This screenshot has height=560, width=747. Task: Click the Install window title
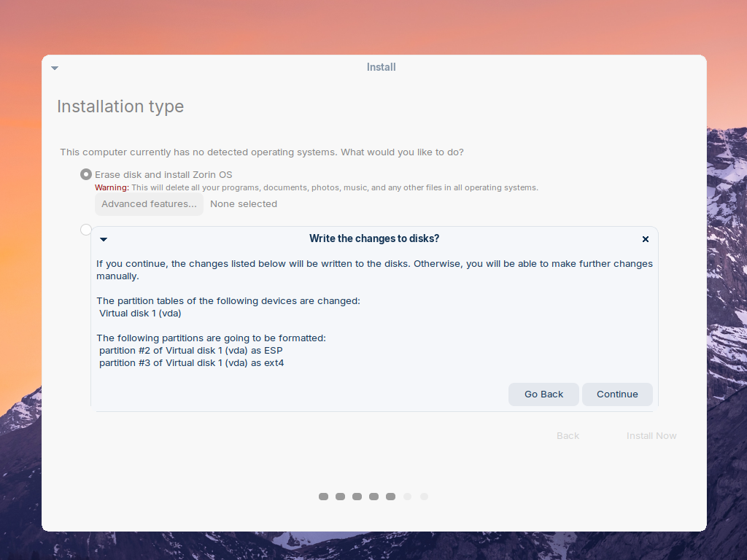pos(381,67)
